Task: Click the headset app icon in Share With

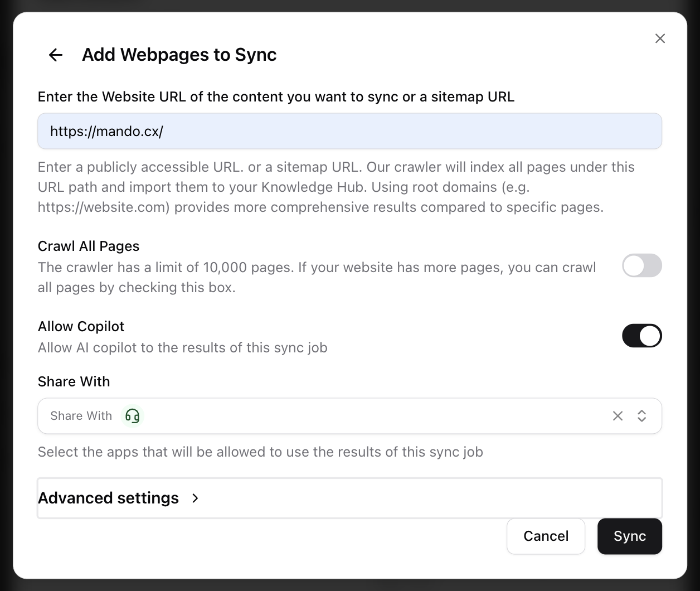Action: [133, 416]
